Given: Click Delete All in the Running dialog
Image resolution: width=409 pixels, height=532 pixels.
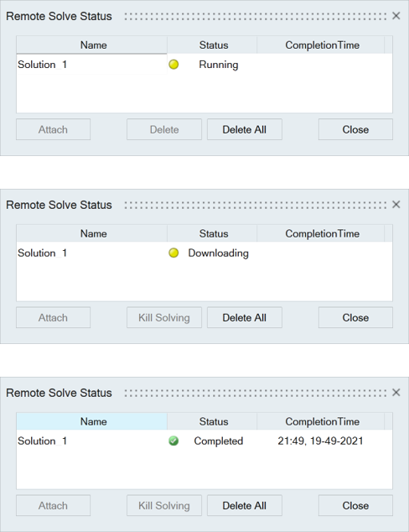Looking at the screenshot, I should point(245,129).
